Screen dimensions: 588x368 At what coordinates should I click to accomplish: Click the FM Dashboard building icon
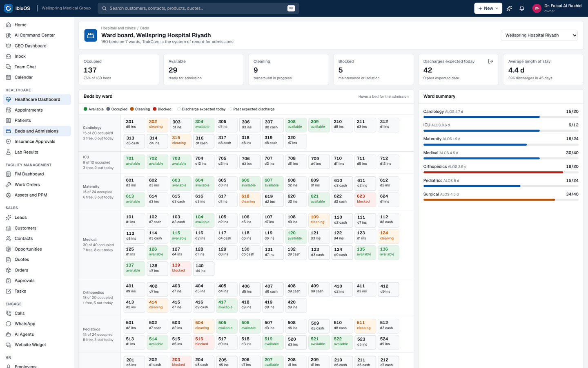pos(8,174)
